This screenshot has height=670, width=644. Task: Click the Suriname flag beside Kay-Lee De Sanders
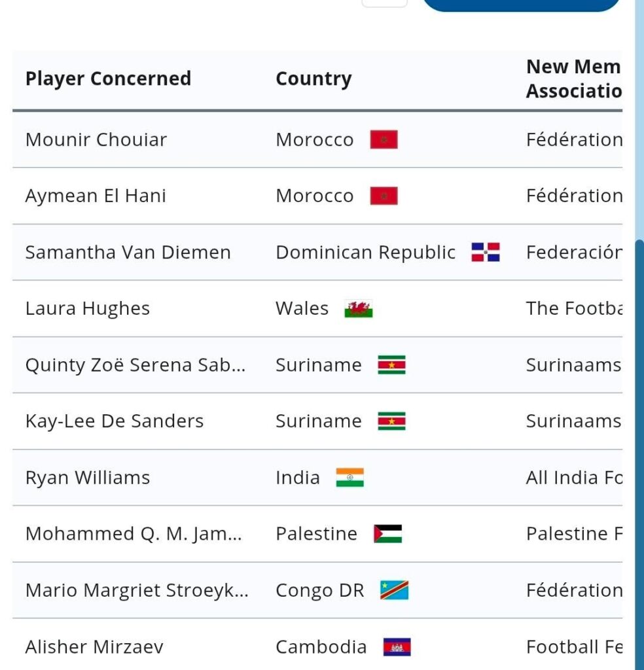pyautogui.click(x=391, y=421)
